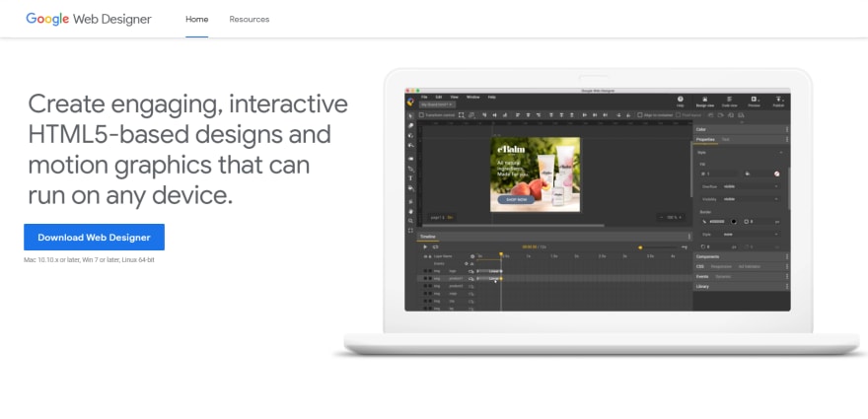868x419 pixels.
Task: Open the Edit menu
Action: [438, 97]
